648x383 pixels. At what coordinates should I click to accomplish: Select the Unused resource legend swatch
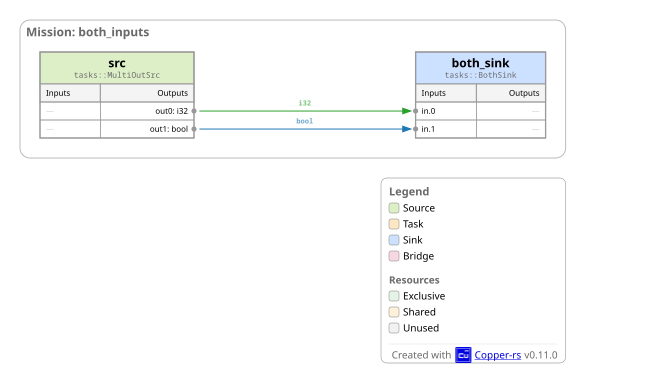pyautogui.click(x=394, y=328)
